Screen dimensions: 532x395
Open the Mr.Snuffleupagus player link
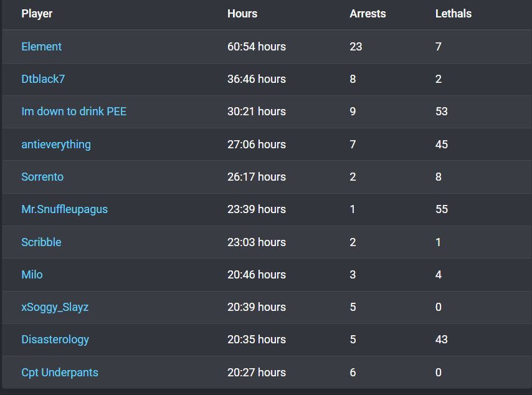pyautogui.click(x=64, y=209)
